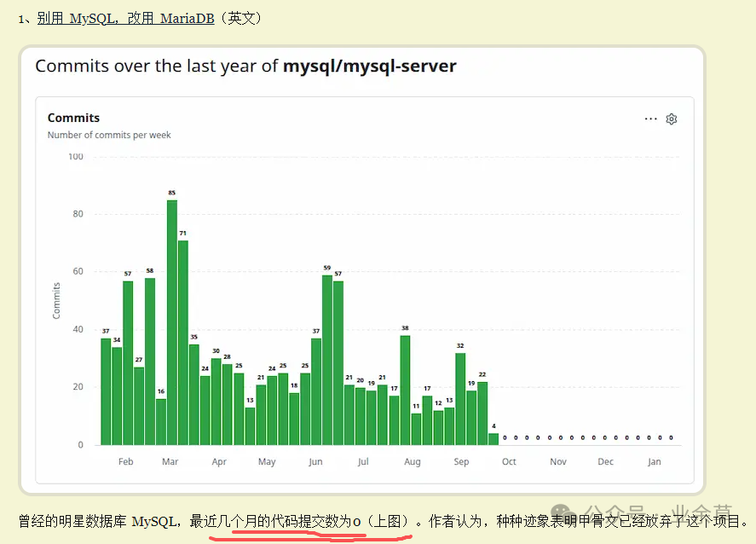Click the 100 value on the y-axis
The height and width of the screenshot is (544, 756).
pyautogui.click(x=75, y=156)
